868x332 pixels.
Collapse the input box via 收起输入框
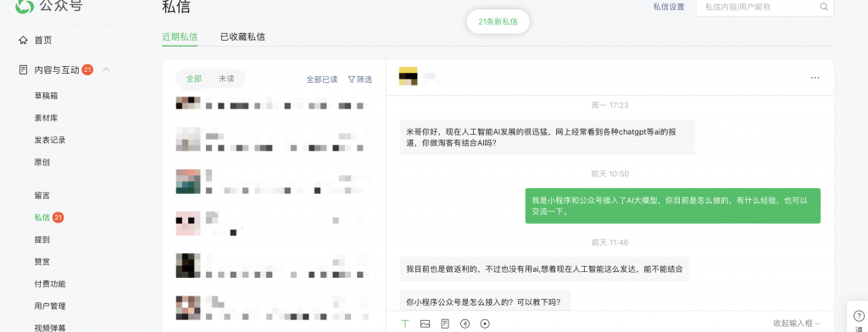(x=797, y=324)
